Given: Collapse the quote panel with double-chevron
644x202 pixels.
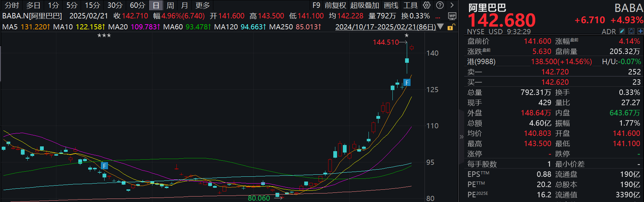Looking at the screenshot, I should pos(461,137).
